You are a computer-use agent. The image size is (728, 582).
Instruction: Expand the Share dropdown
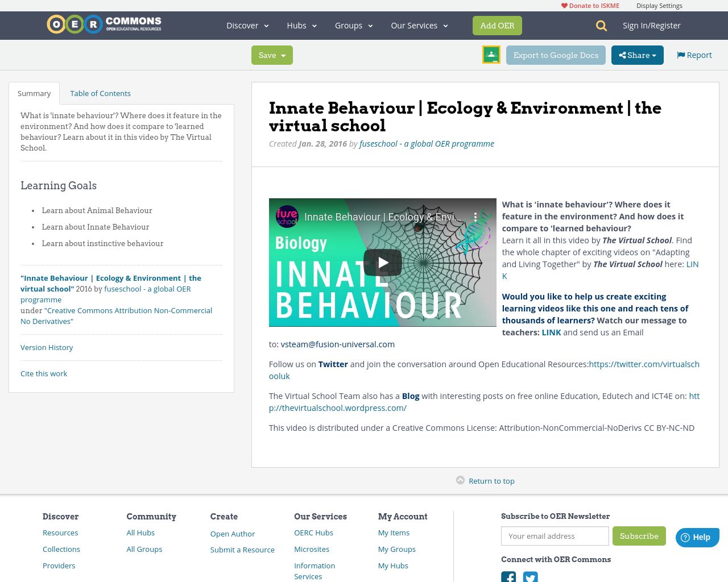pyautogui.click(x=637, y=55)
